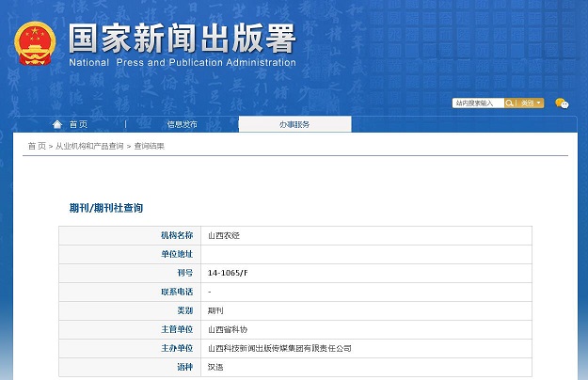This screenshot has width=588, height=380.
Task: Click the 期刊/期刊社查询 section heading
Action: click(x=106, y=207)
